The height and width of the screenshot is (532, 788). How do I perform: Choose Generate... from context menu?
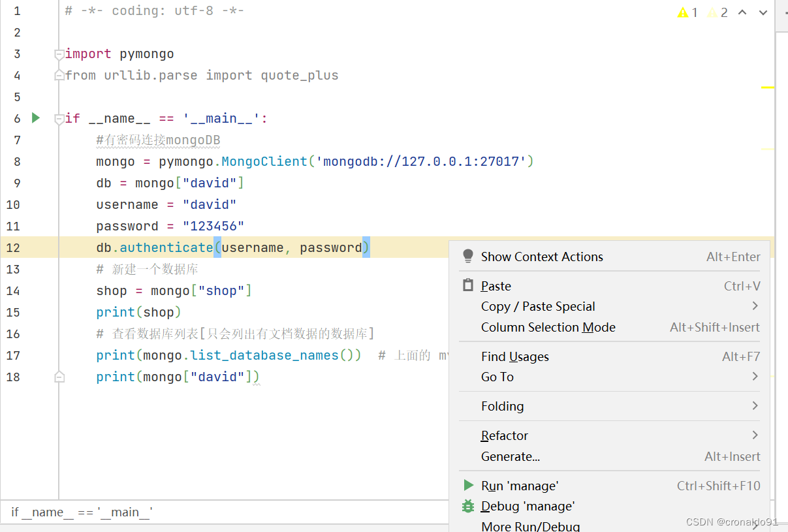click(610, 456)
